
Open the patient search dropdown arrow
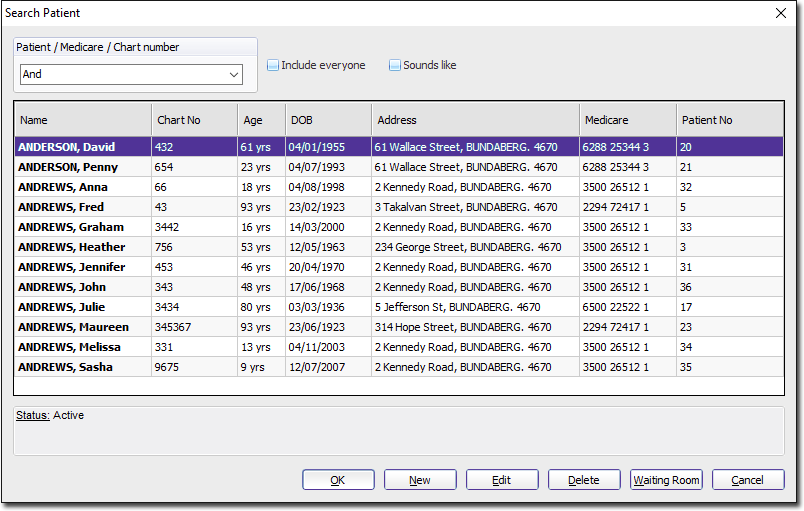(x=234, y=75)
